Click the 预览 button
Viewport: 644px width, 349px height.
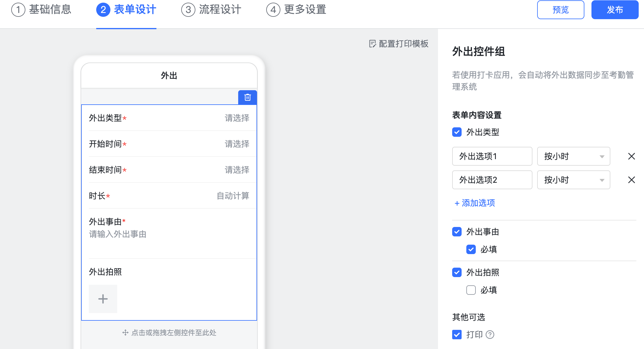[560, 10]
